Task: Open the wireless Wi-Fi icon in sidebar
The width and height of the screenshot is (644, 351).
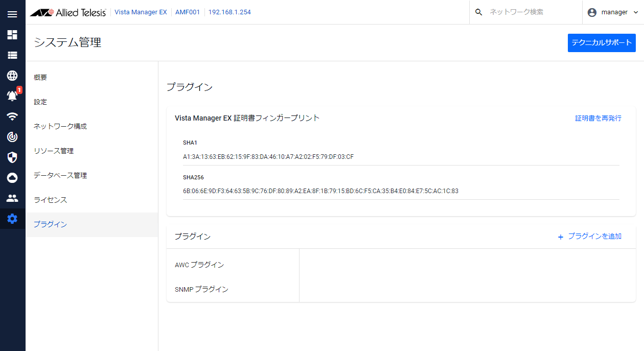Action: click(12, 116)
